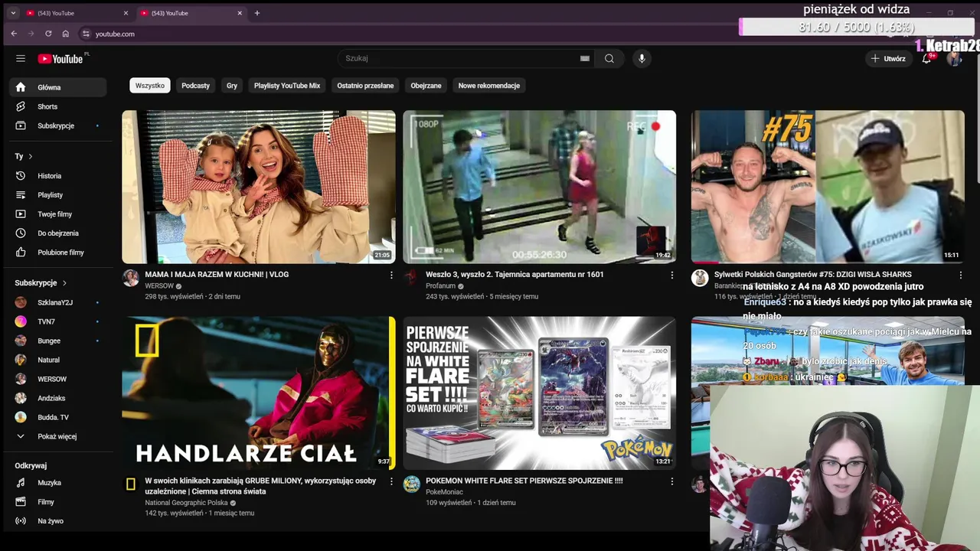The width and height of the screenshot is (980, 551).
Task: Open the browser tab list dropdown
Action: (13, 13)
